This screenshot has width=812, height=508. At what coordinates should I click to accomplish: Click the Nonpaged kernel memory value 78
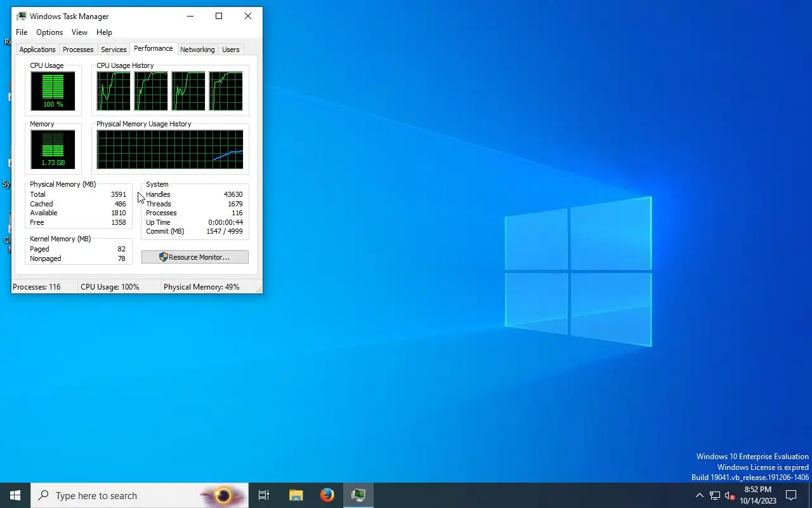[x=121, y=258]
